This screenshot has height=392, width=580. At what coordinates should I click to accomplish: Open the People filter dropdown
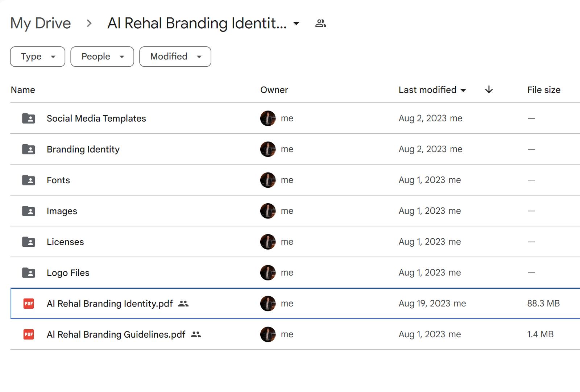[102, 57]
